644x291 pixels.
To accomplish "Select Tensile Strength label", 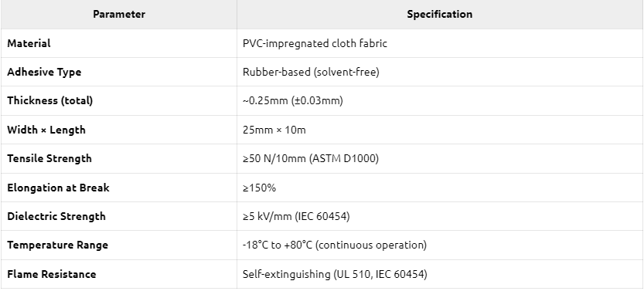I will coord(49,158).
